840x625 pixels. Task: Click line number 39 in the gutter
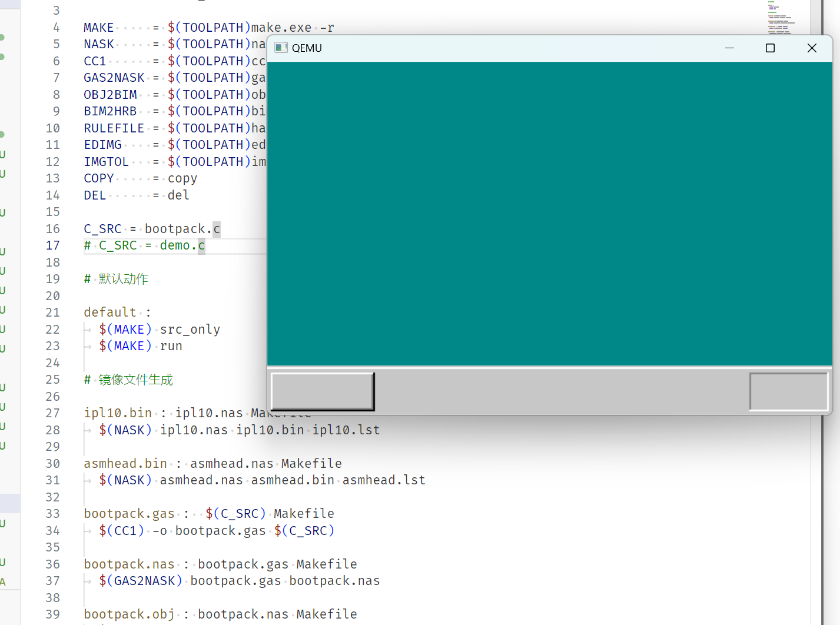pyautogui.click(x=53, y=614)
